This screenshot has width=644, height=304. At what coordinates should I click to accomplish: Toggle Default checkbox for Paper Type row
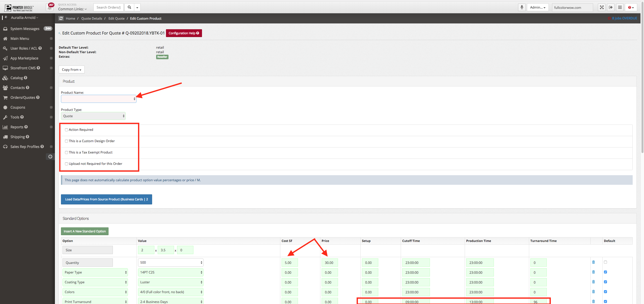605,272
